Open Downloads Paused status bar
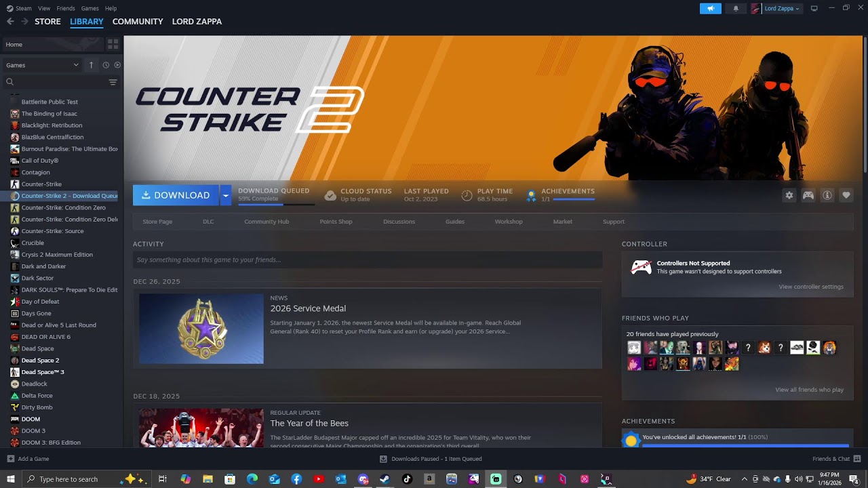Screen dimensions: 868x488 click(x=431, y=459)
